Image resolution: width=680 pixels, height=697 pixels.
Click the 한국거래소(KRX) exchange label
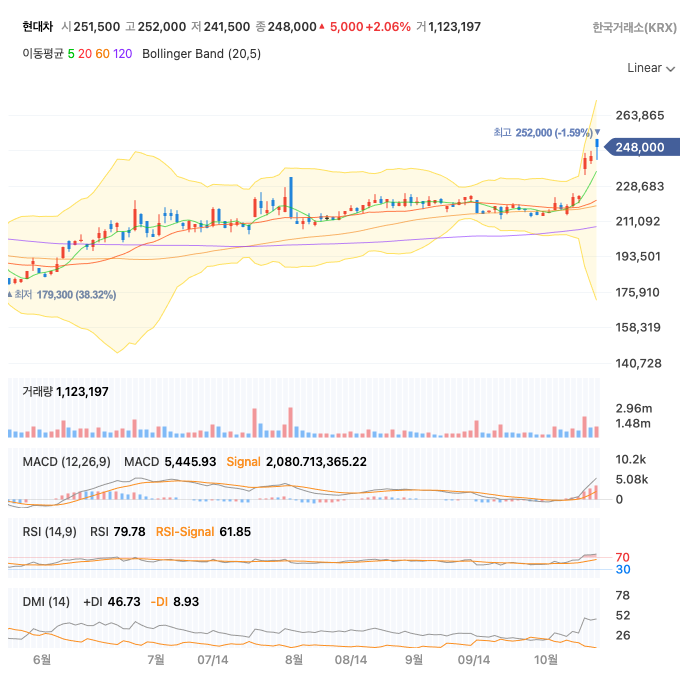634,27
